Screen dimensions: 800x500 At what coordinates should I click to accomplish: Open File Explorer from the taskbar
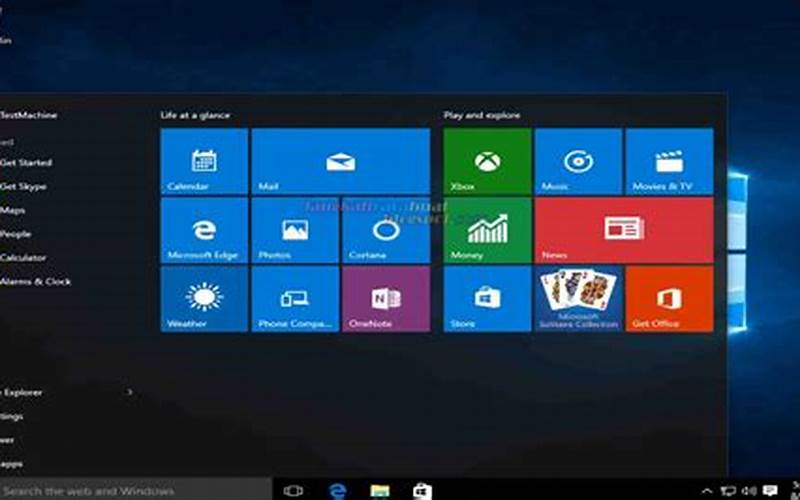pos(380,491)
